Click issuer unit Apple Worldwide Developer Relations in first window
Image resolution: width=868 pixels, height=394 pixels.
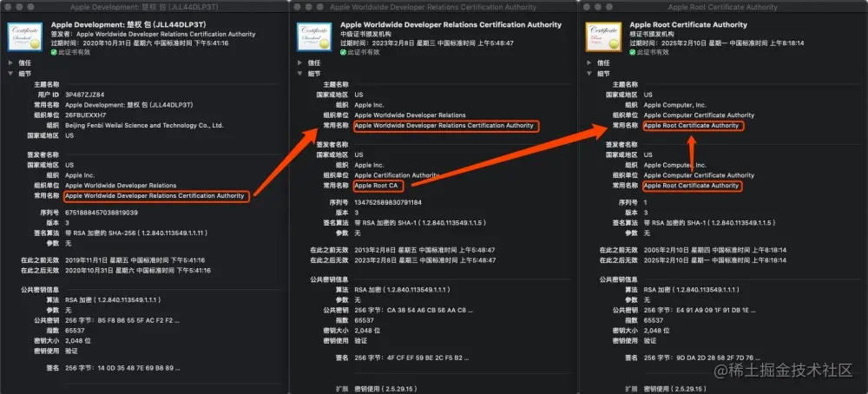pyautogui.click(x=121, y=186)
